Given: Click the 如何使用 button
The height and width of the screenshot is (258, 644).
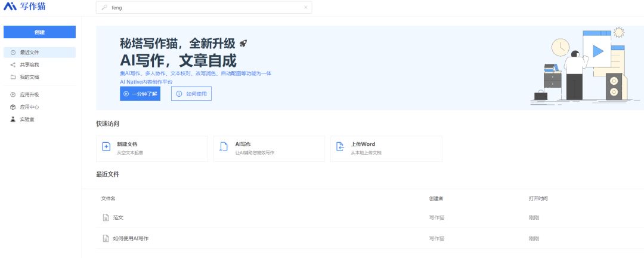Looking at the screenshot, I should [191, 94].
